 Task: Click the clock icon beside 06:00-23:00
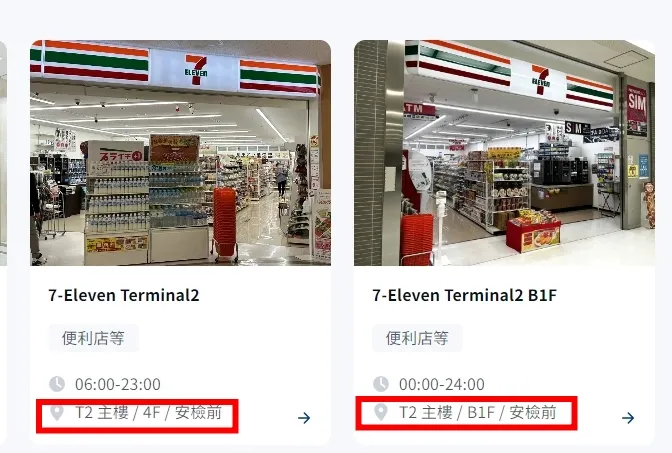tap(57, 384)
